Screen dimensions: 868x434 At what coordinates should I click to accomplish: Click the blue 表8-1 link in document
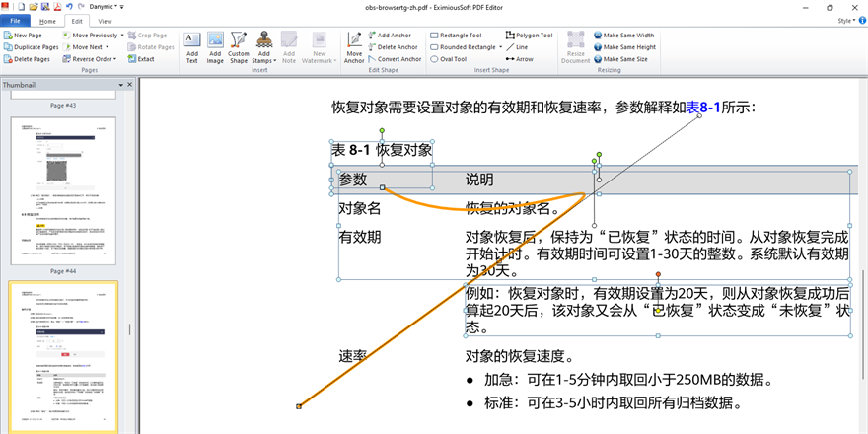pos(703,108)
